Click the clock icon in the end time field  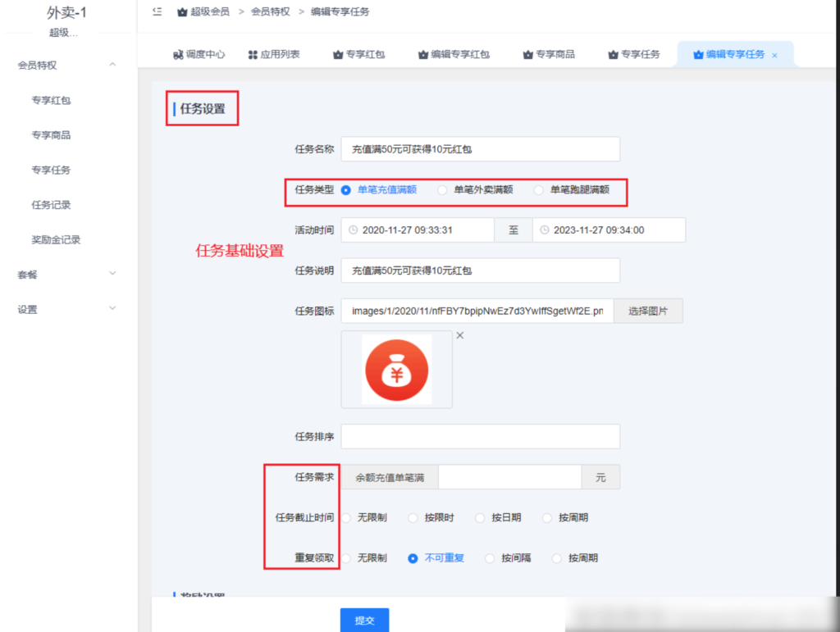pyautogui.click(x=545, y=230)
